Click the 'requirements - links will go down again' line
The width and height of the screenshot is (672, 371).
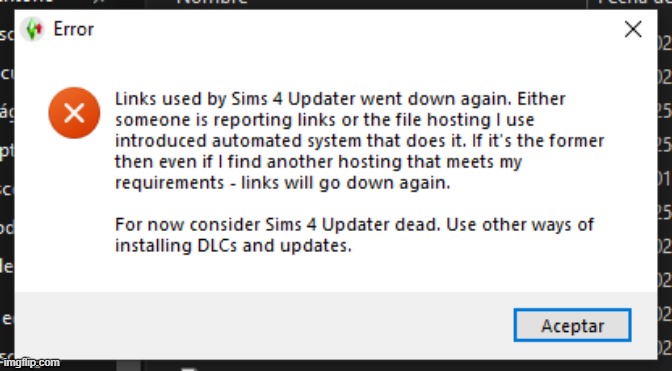tap(282, 183)
